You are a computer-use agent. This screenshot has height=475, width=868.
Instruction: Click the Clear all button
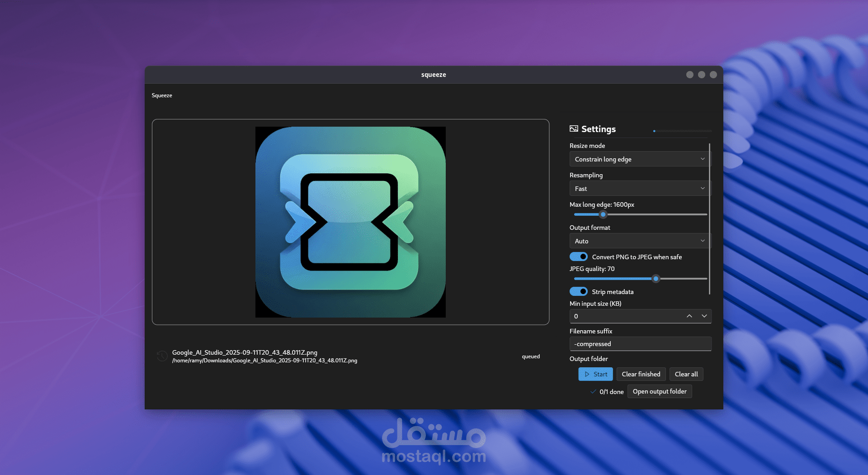[x=686, y=374]
